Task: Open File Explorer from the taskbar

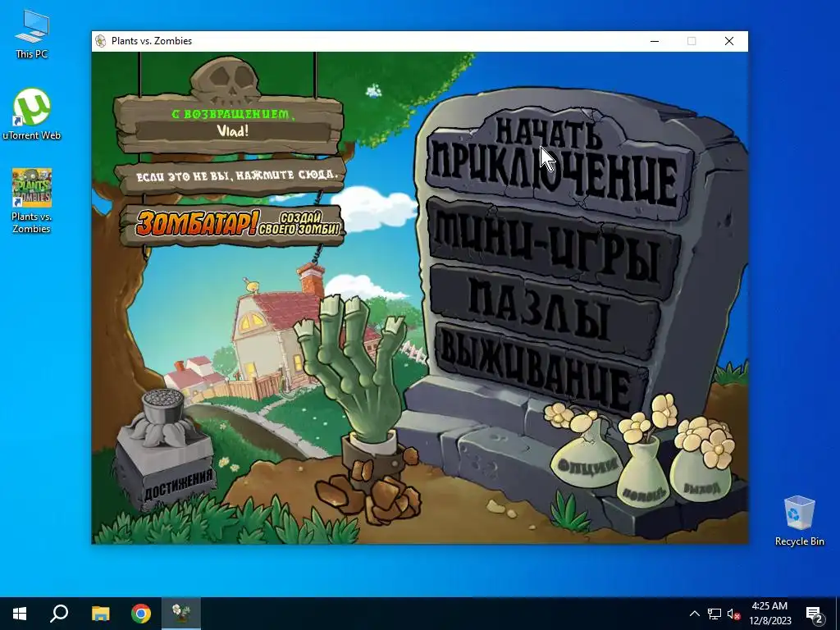Action: pos(100,614)
